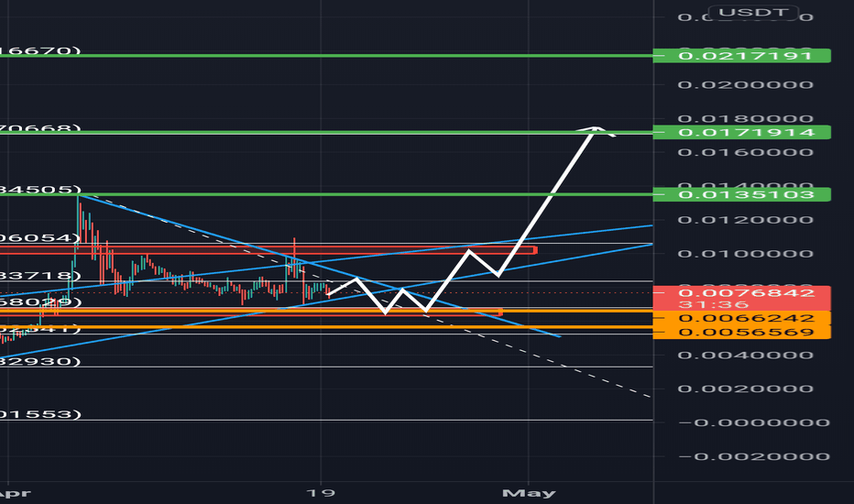The image size is (854, 504).
Task: Click the 0.0160000 price axis value
Action: [746, 152]
